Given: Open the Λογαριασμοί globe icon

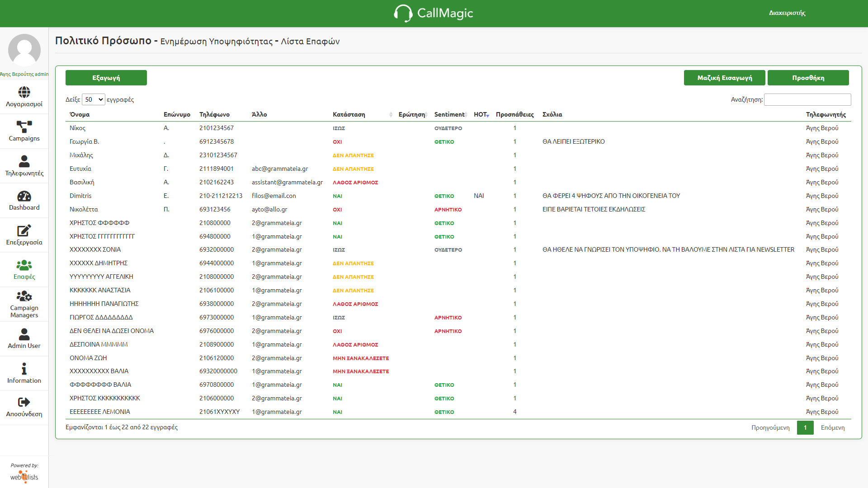Looking at the screenshot, I should pos(24,92).
